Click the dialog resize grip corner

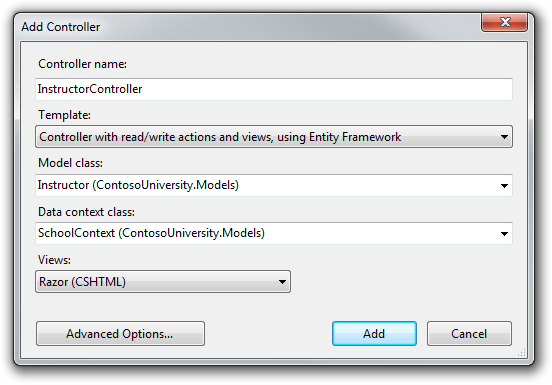point(522,353)
